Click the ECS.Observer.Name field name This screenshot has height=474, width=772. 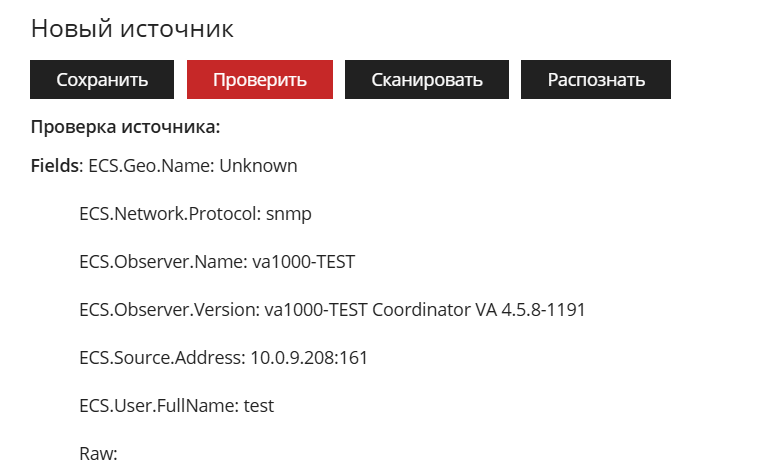[163, 262]
